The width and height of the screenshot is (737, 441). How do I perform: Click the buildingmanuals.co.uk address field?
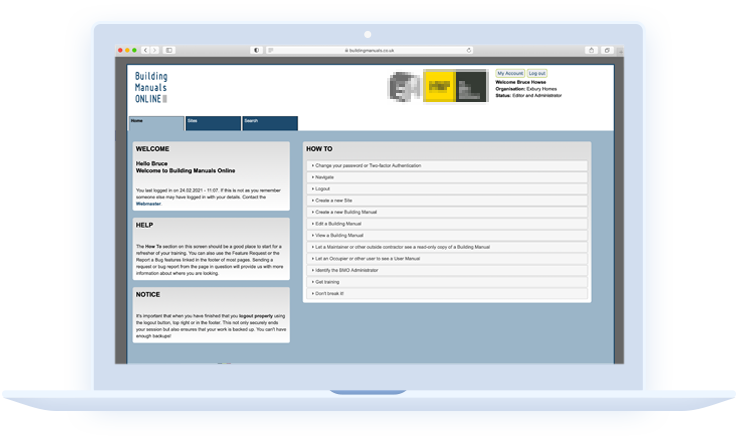tap(369, 50)
